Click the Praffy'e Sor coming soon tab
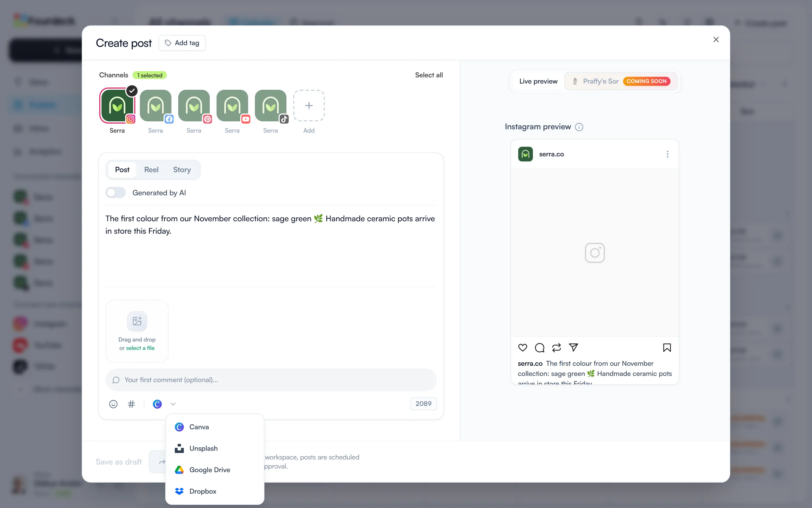Screen dimensions: 812x508 coord(621,81)
